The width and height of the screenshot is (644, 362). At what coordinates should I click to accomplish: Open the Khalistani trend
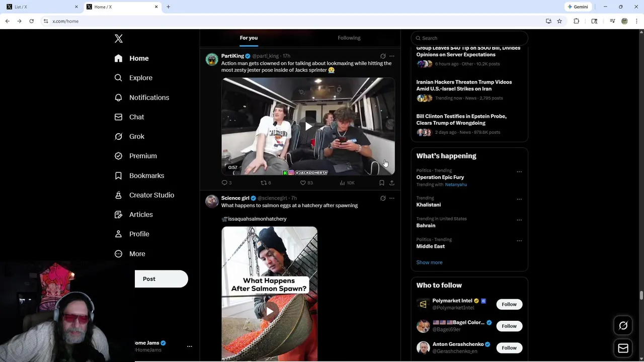[429, 205]
